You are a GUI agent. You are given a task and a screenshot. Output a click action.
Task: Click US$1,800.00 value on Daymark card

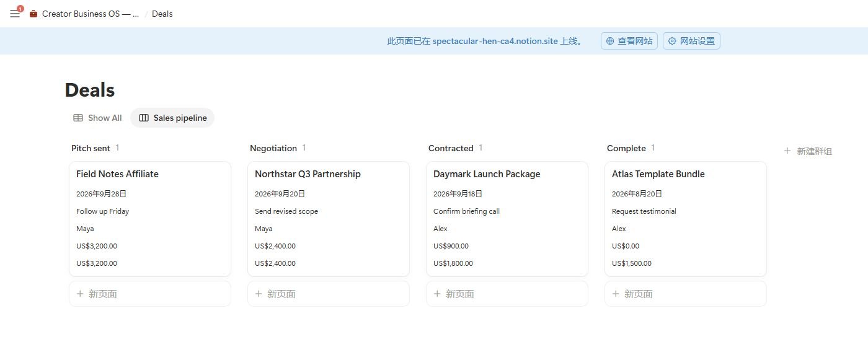(453, 263)
